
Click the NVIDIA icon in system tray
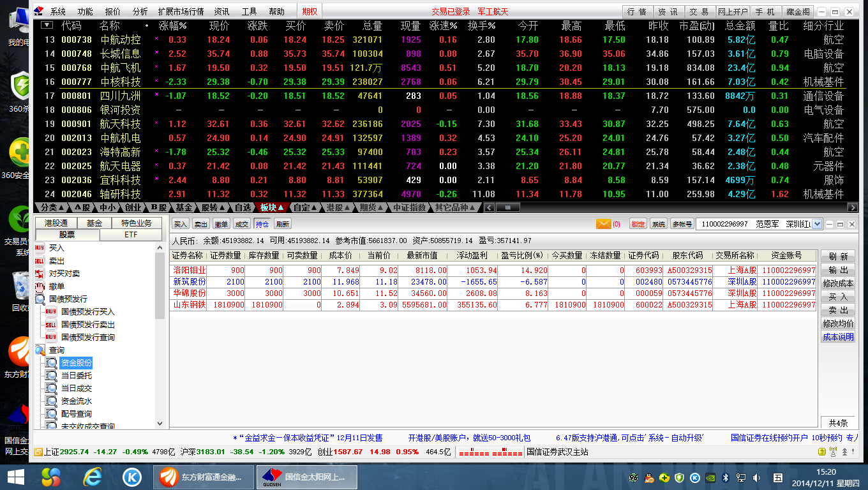tap(710, 477)
